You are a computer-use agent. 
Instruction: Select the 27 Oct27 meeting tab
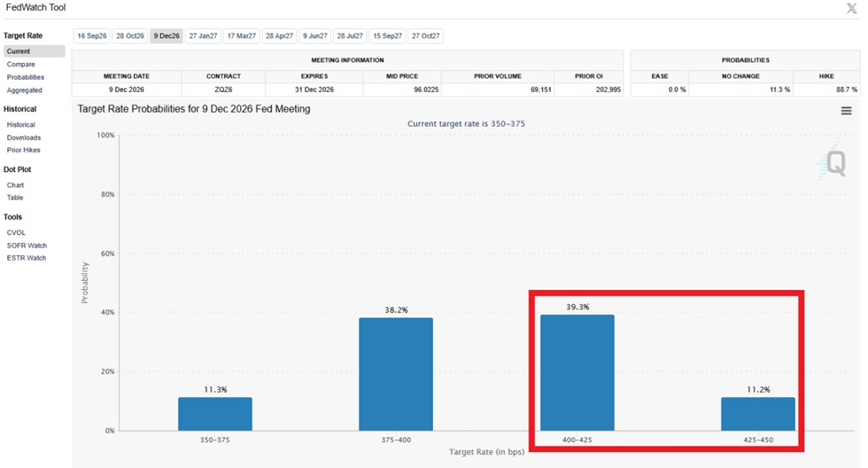pyautogui.click(x=426, y=36)
